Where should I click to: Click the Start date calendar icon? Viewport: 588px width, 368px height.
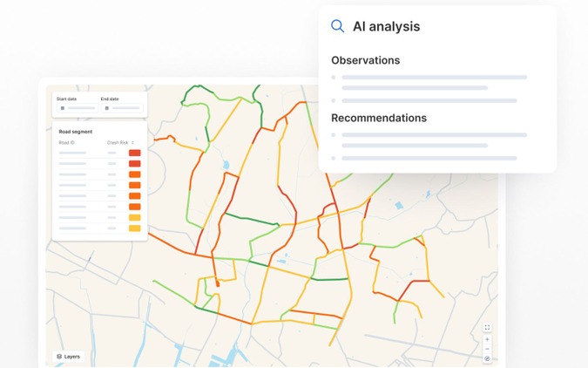click(x=63, y=108)
